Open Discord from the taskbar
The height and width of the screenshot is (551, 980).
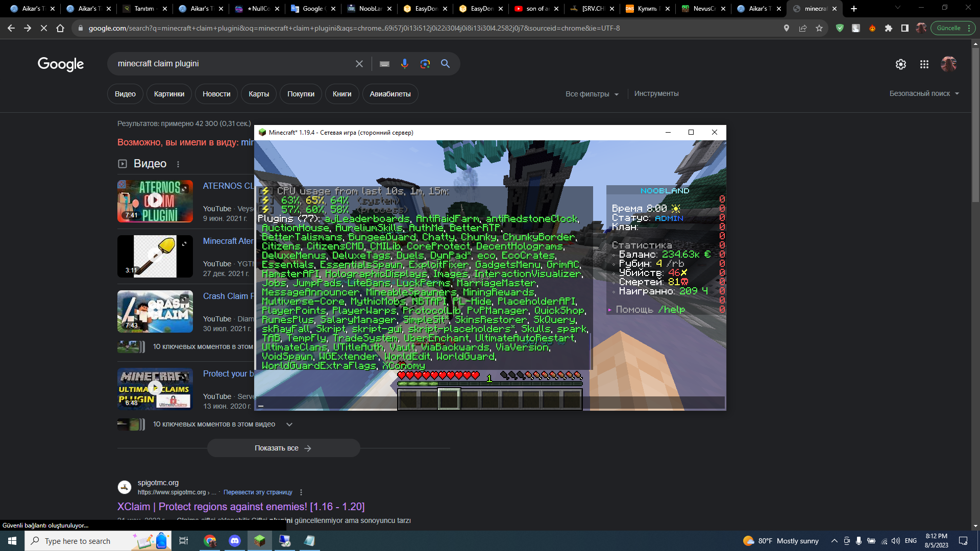pyautogui.click(x=235, y=541)
